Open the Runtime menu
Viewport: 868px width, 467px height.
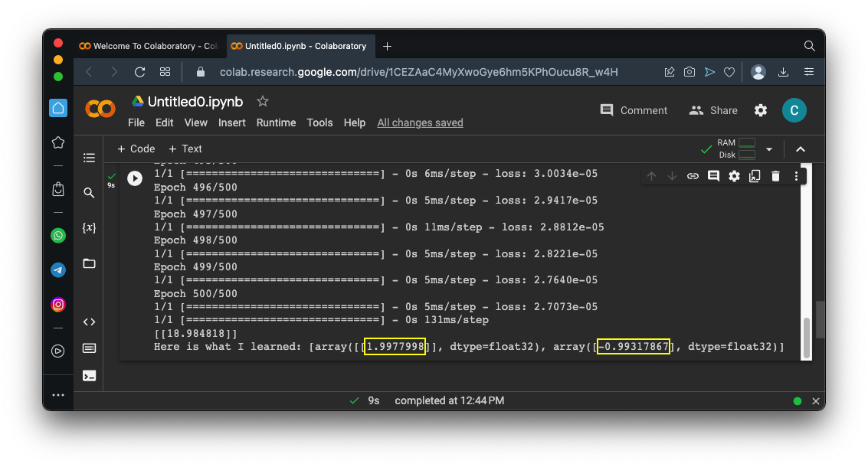pyautogui.click(x=276, y=122)
